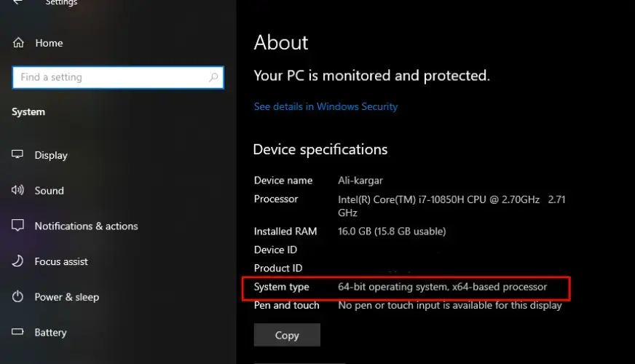Select Notifications & actions in the sidebar

(86, 226)
